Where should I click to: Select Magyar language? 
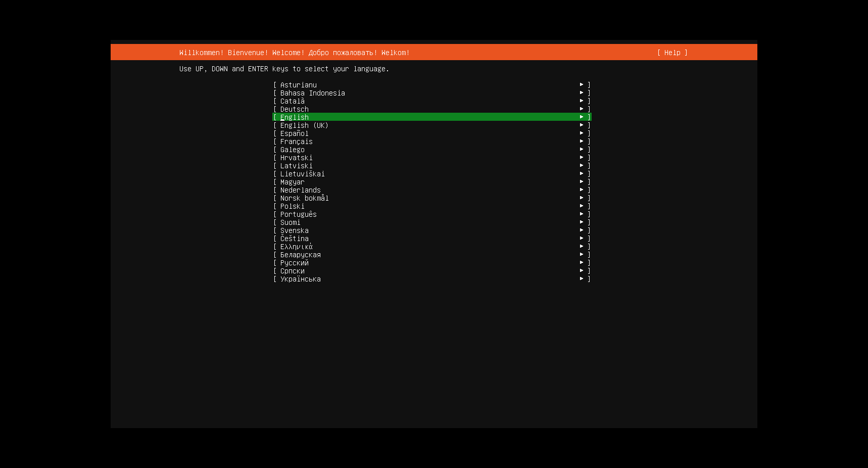(432, 182)
